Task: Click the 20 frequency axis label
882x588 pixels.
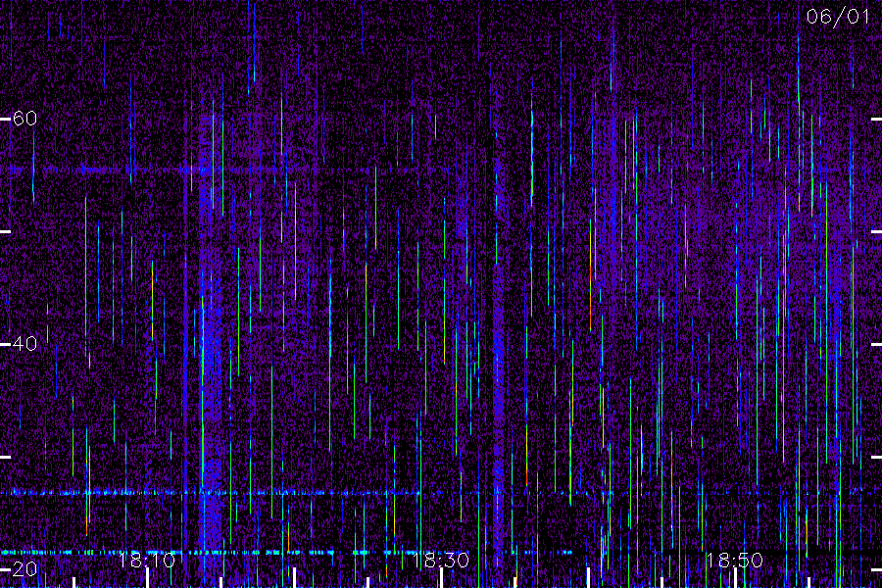Action: [24, 568]
